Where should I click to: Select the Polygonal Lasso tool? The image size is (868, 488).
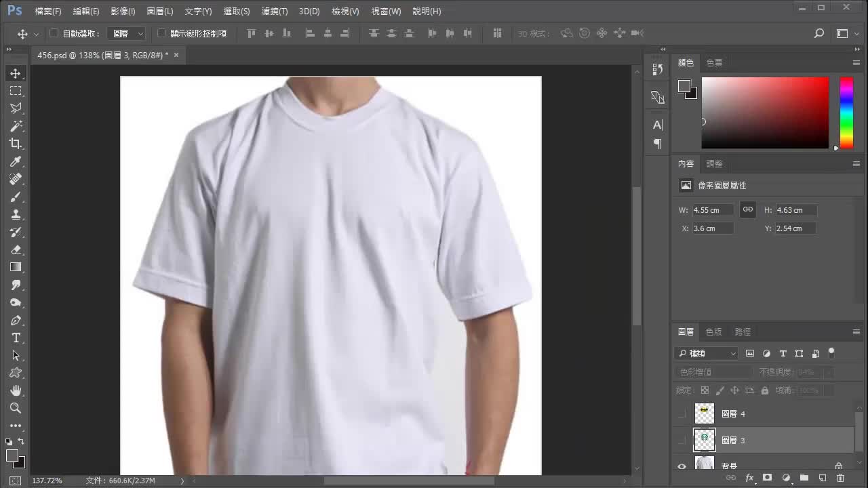coord(16,108)
